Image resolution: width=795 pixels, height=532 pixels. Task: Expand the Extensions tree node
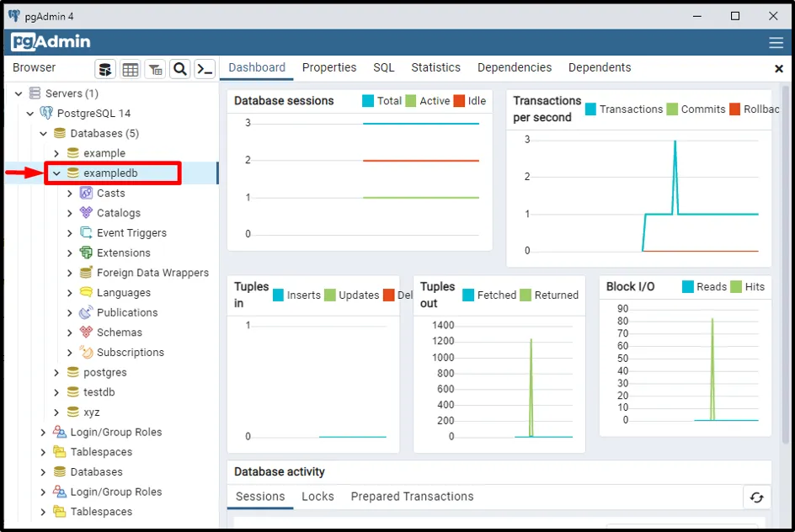pyautogui.click(x=70, y=253)
